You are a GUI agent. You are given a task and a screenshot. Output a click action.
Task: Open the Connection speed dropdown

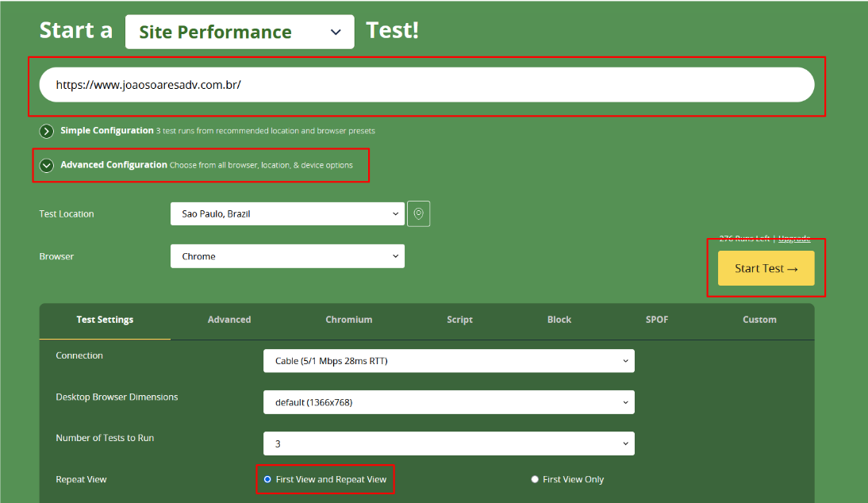point(448,361)
